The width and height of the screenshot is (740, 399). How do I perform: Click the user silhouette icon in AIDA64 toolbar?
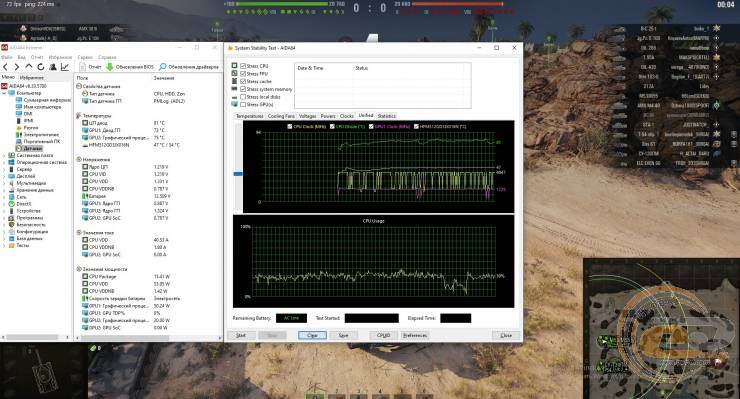coord(53,67)
